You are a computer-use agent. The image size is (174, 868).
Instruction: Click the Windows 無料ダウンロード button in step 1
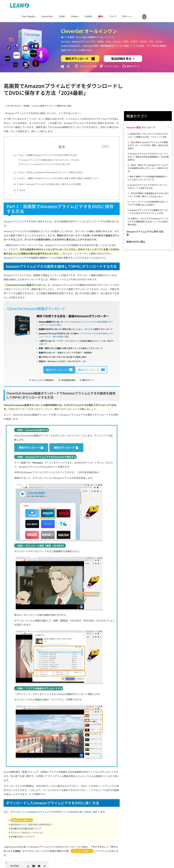point(31,447)
